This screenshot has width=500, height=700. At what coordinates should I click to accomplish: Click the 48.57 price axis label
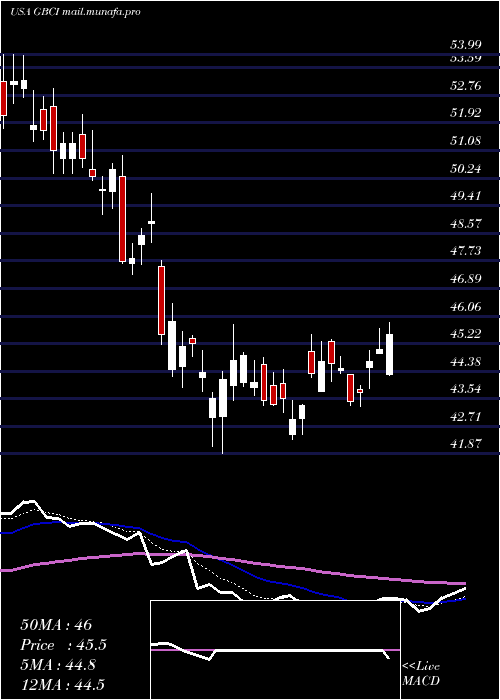click(x=466, y=224)
